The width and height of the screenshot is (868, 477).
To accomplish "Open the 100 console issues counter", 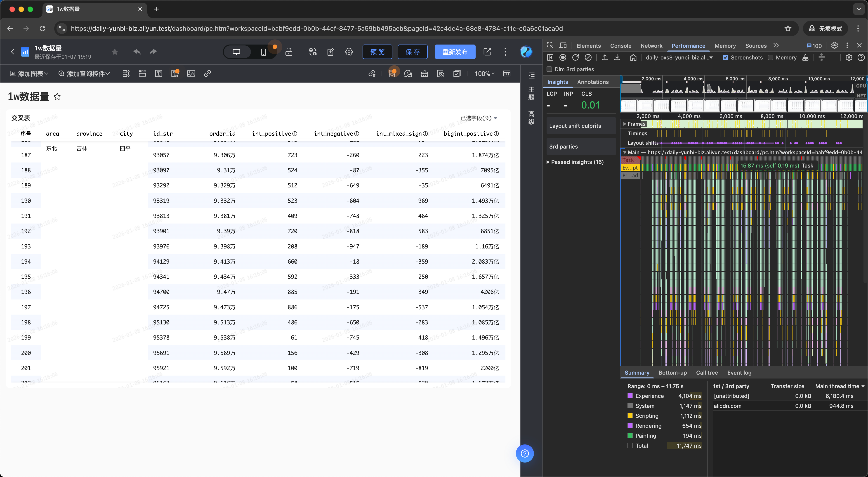I will pyautogui.click(x=814, y=46).
